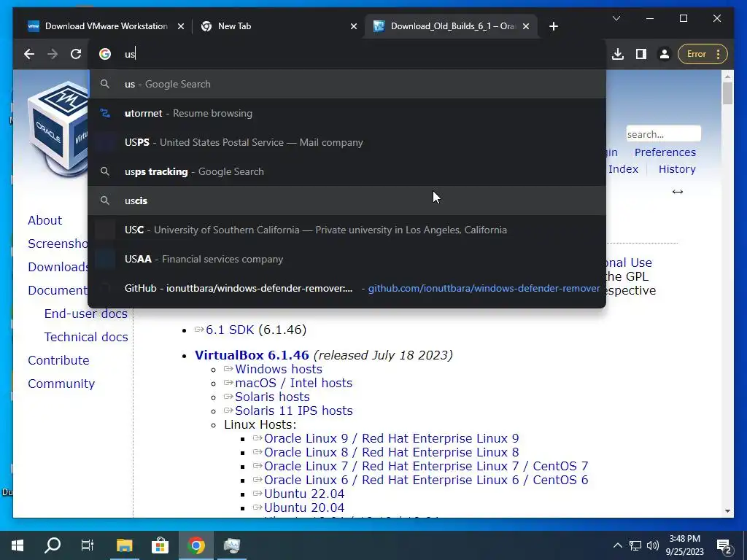Click the search magnifier beside 'usps tracking'
747x560 pixels.
tap(105, 171)
